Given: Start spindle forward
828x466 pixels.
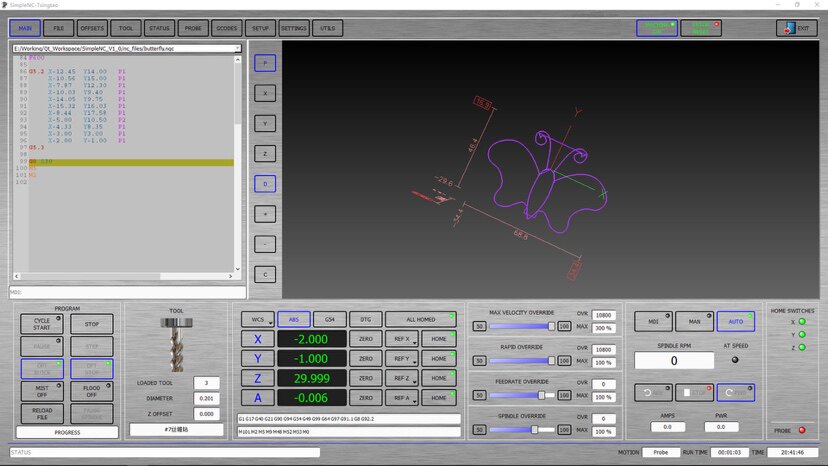Looking at the screenshot, I should pos(736,393).
